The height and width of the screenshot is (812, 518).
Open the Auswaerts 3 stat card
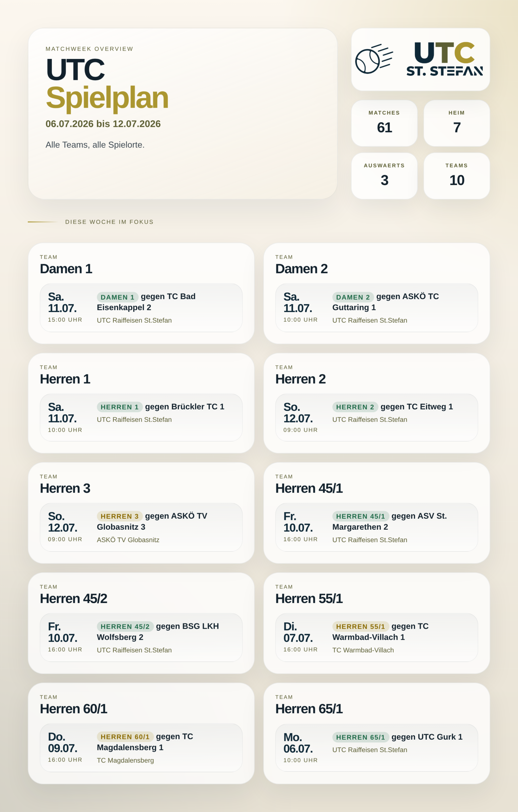pyautogui.click(x=384, y=176)
